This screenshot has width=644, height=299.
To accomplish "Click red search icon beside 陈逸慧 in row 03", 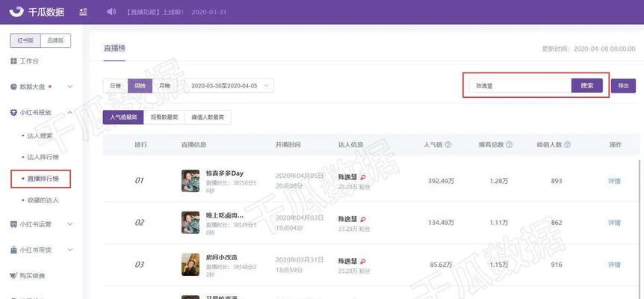I will click(362, 261).
